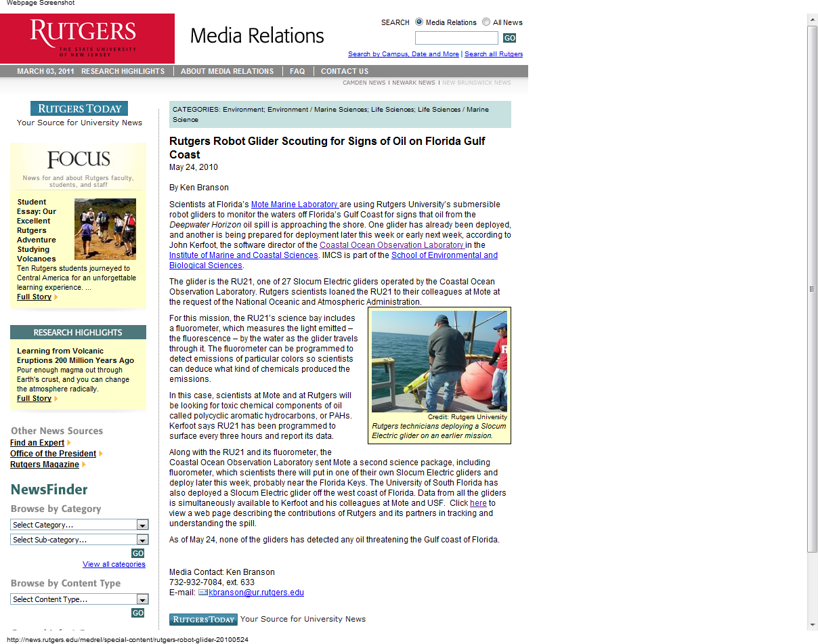This screenshot has height=644, width=818.
Task: Click GO below the Sub-category dropdown
Action: [138, 553]
